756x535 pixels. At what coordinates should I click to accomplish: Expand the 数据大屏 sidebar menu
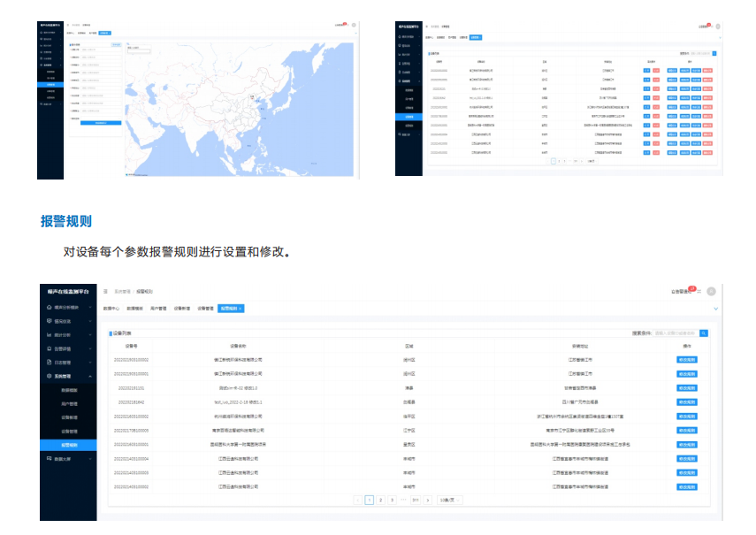coord(68,458)
